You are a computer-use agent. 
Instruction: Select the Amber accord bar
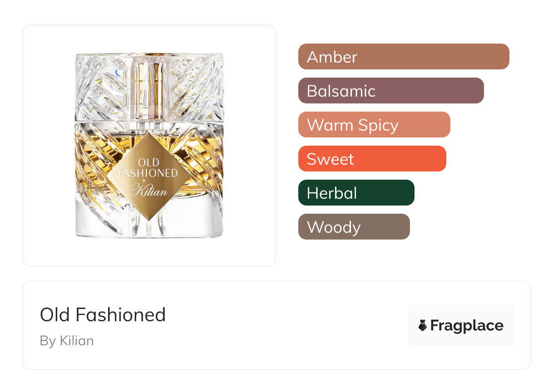point(403,57)
